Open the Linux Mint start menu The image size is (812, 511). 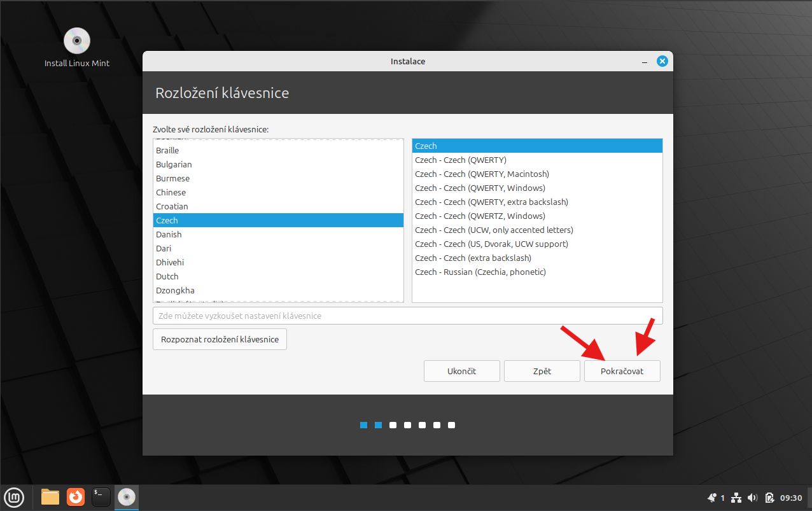click(x=13, y=497)
